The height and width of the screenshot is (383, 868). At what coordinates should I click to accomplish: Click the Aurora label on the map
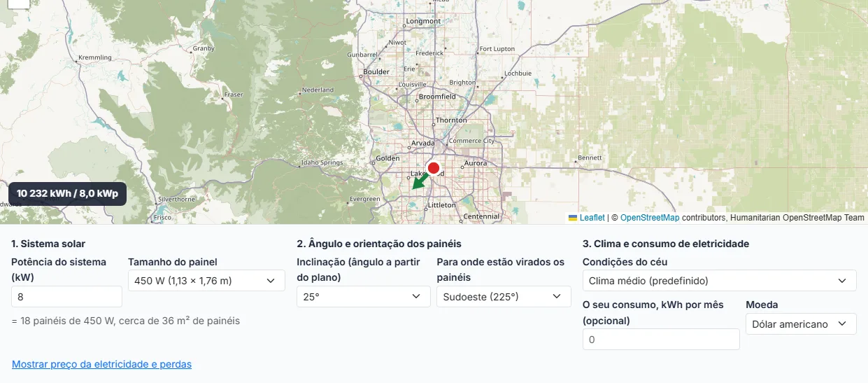tap(476, 163)
